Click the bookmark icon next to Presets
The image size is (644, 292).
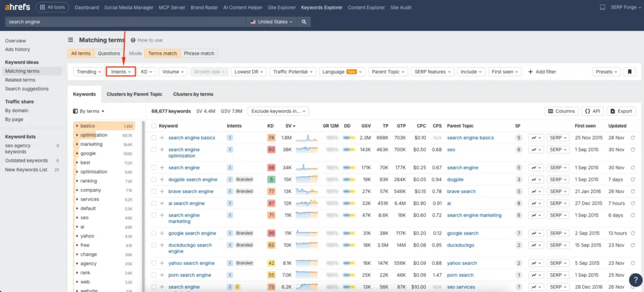629,72
